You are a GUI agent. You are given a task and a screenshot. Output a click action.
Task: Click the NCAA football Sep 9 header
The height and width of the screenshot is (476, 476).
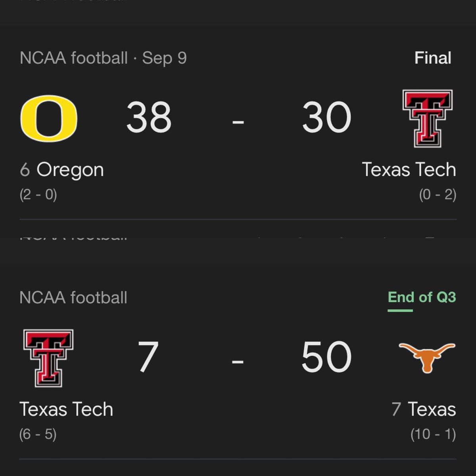pyautogui.click(x=103, y=58)
